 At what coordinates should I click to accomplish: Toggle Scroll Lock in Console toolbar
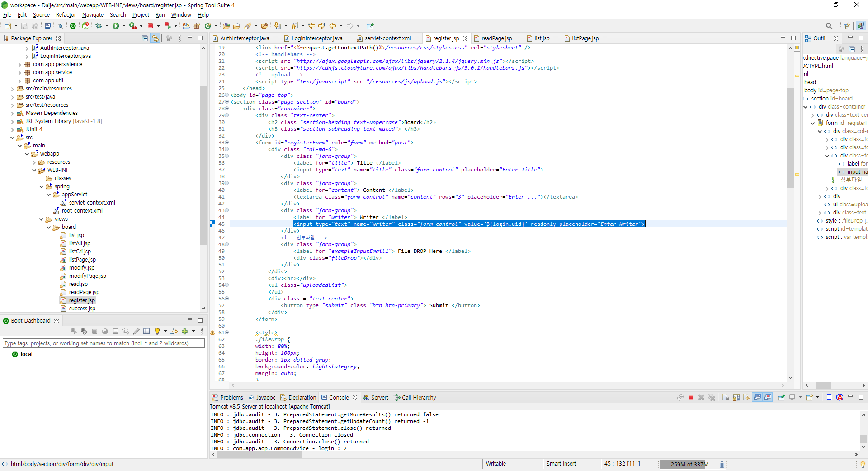click(736, 398)
